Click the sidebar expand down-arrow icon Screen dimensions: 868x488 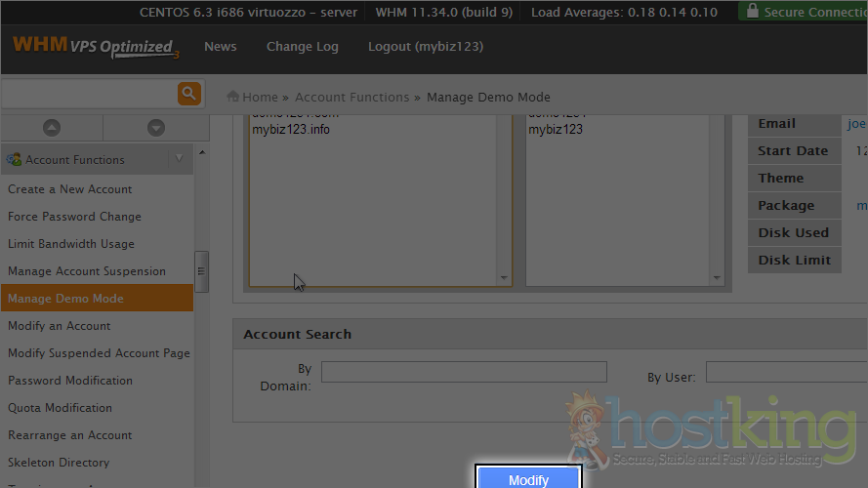(155, 128)
